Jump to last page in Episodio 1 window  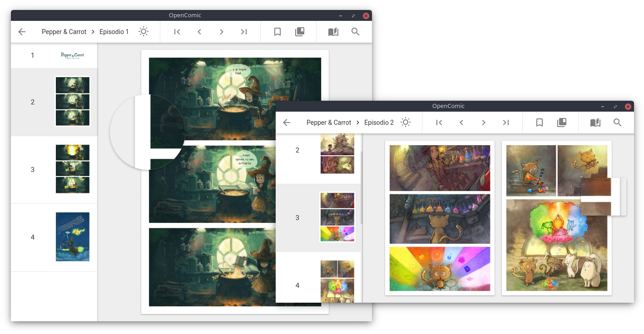(x=244, y=32)
